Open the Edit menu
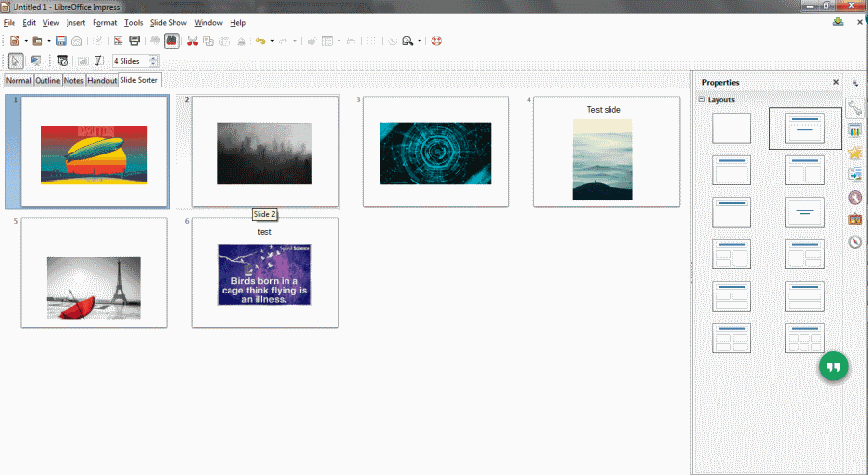 (x=29, y=23)
